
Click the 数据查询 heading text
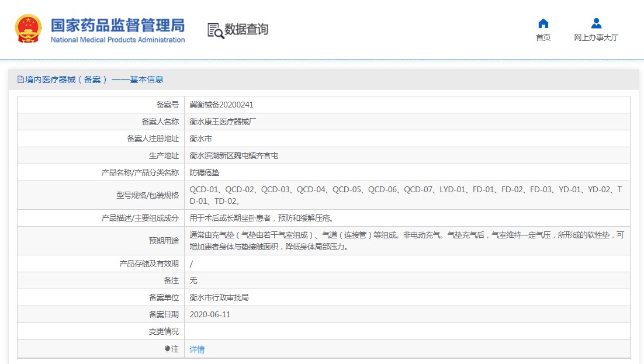click(246, 30)
